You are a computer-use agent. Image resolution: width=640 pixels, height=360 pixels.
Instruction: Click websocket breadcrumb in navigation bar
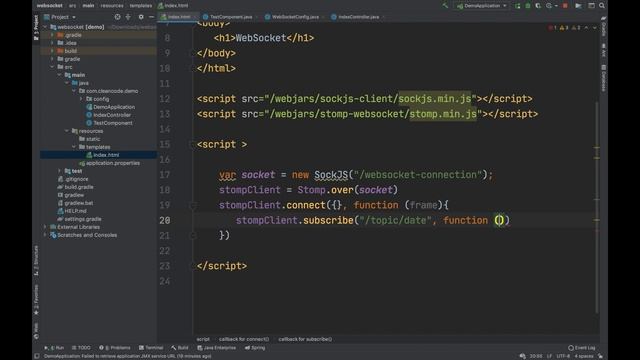pos(49,6)
